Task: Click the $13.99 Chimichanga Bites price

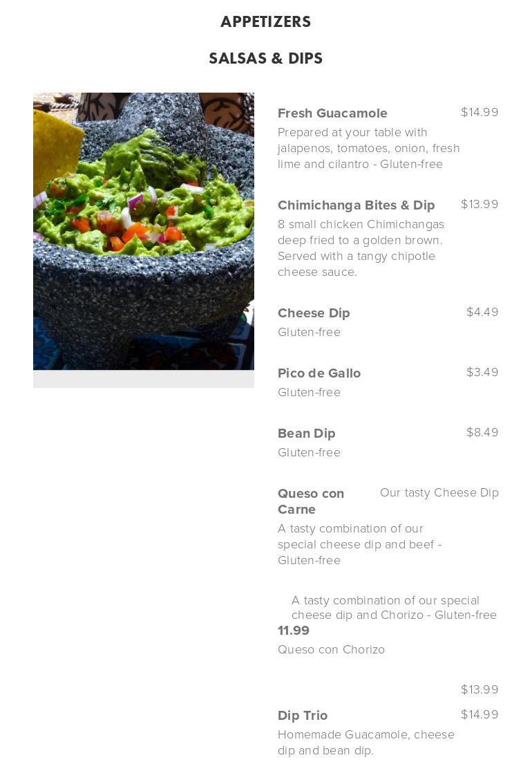Action: 479,205
